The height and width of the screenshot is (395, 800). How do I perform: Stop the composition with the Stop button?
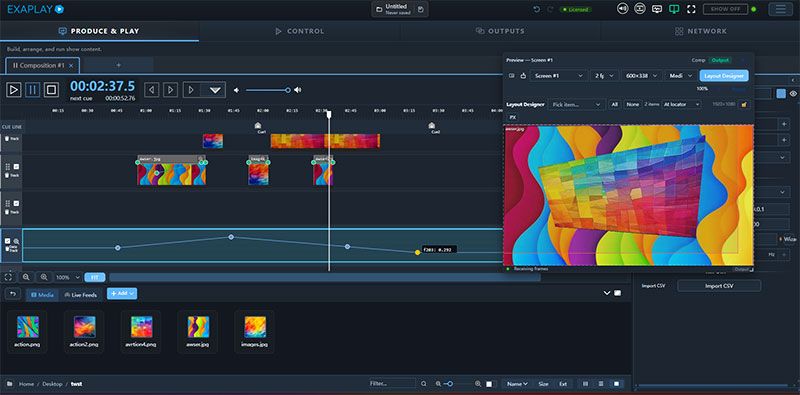click(x=51, y=90)
